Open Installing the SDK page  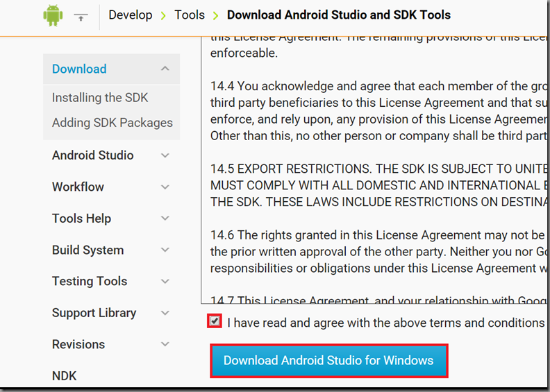(100, 98)
